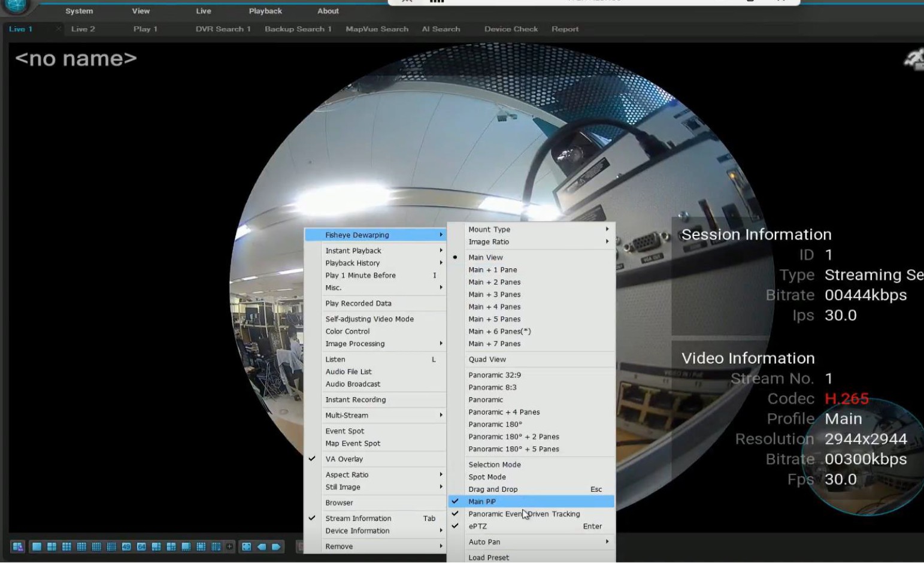
Task: Choose the 3x3 grid layout icon
Action: pyautogui.click(x=66, y=547)
